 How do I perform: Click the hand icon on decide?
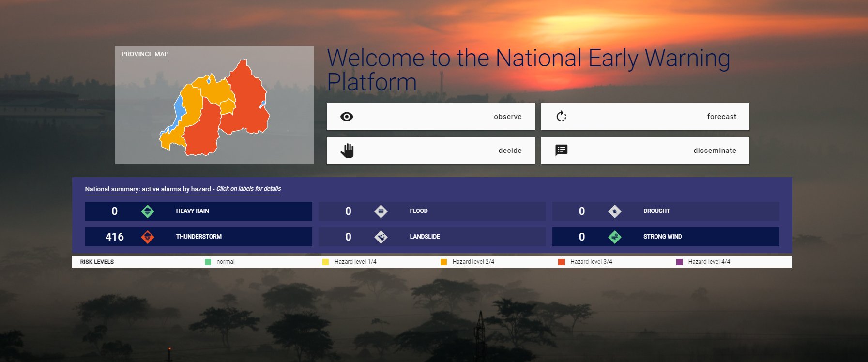347,151
